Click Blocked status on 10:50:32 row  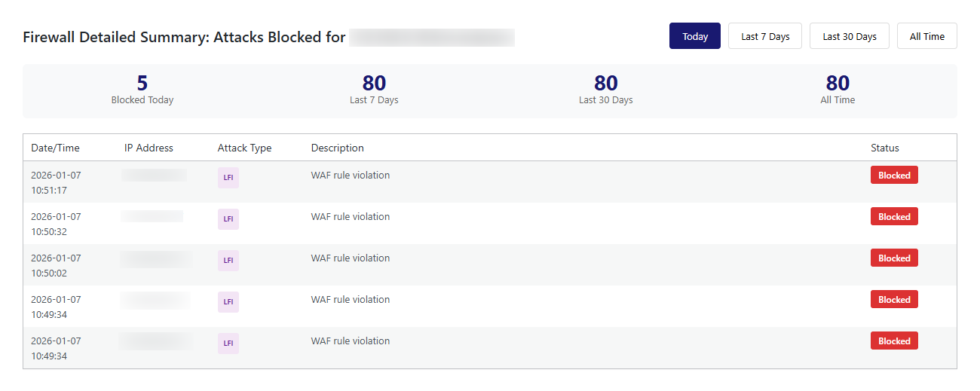click(x=894, y=217)
